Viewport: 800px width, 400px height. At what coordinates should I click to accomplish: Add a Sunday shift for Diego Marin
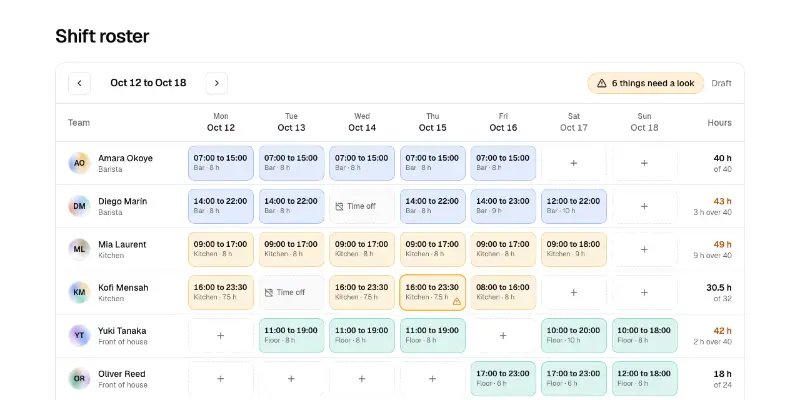644,206
